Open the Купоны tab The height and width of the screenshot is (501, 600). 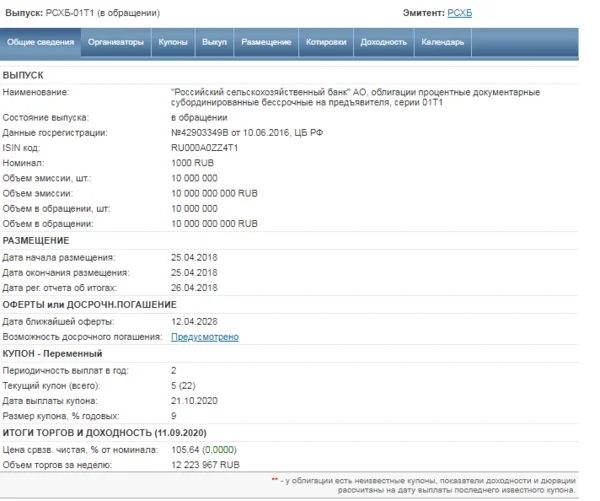tap(173, 42)
